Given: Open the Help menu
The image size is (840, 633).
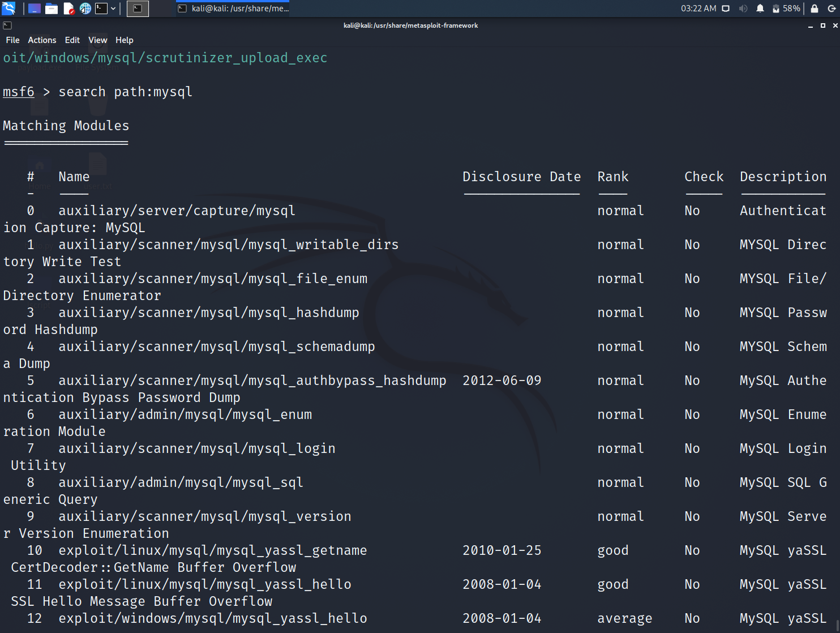Looking at the screenshot, I should pyautogui.click(x=124, y=40).
